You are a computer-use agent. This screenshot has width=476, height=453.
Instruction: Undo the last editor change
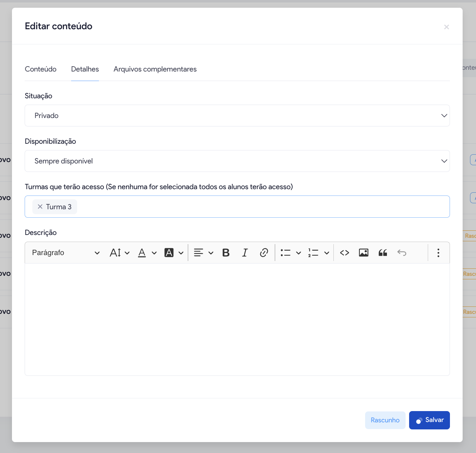coord(402,253)
